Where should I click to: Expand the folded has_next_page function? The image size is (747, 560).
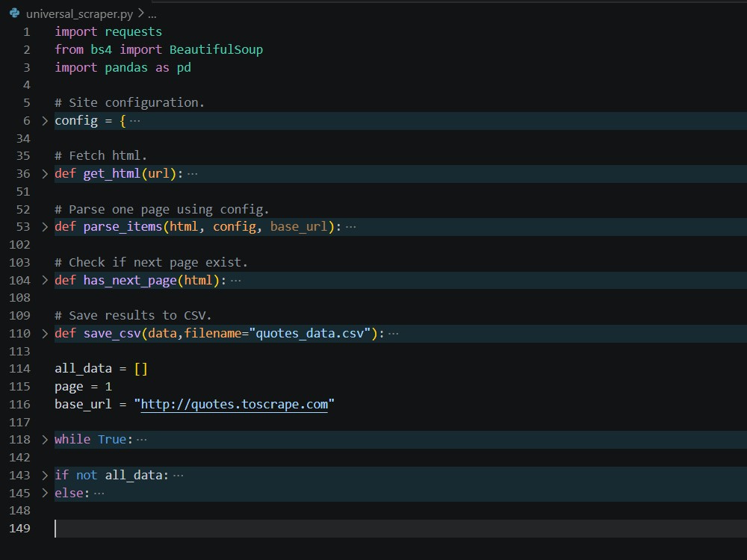pos(45,280)
